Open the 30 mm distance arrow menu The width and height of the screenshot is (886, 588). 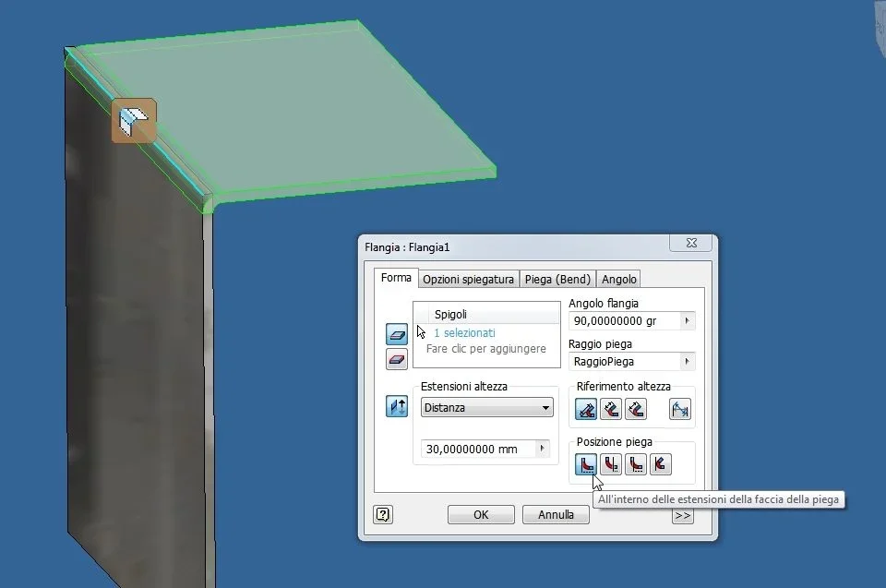click(542, 449)
